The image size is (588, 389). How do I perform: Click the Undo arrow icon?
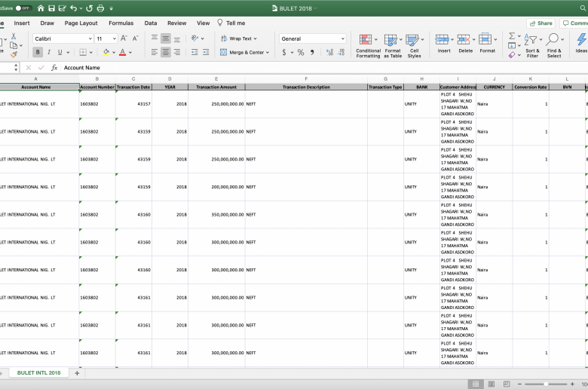74,8
